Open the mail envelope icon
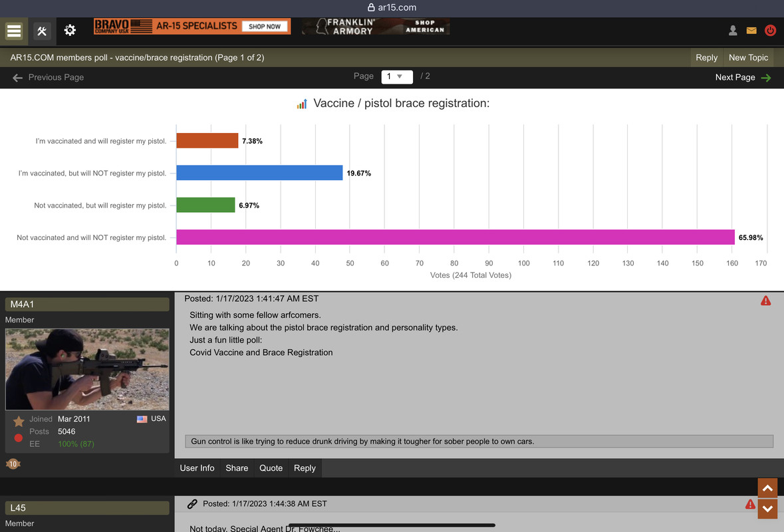 coord(751,31)
